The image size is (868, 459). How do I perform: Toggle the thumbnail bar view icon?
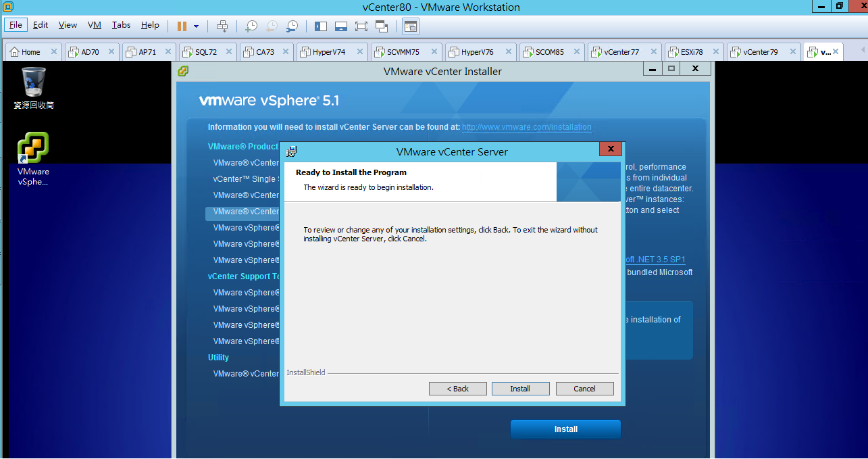coord(341,26)
